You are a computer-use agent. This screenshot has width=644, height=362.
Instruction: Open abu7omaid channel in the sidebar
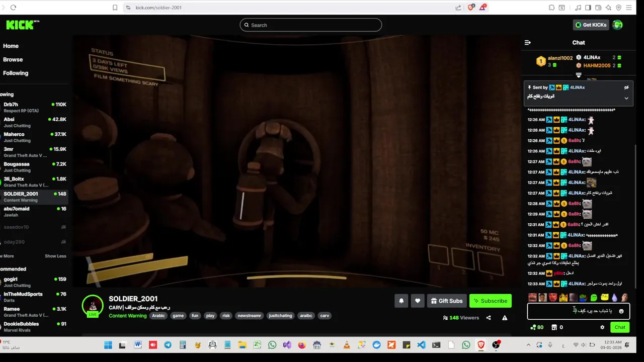(x=34, y=212)
